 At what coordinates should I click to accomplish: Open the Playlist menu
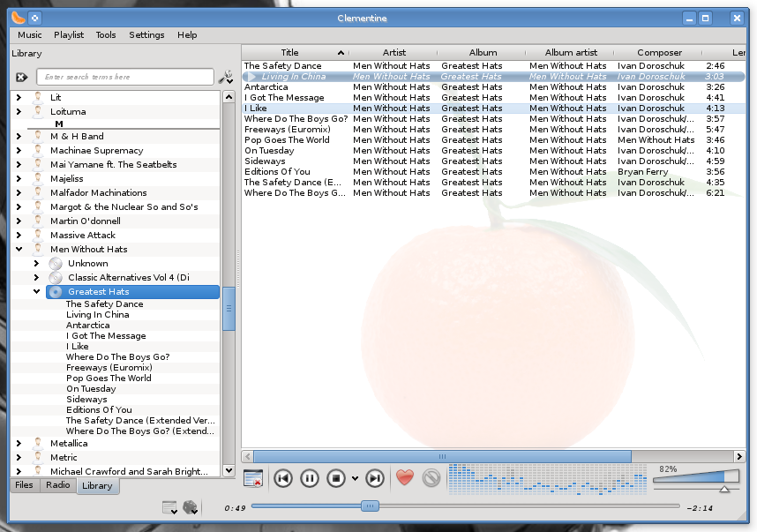pyautogui.click(x=69, y=34)
